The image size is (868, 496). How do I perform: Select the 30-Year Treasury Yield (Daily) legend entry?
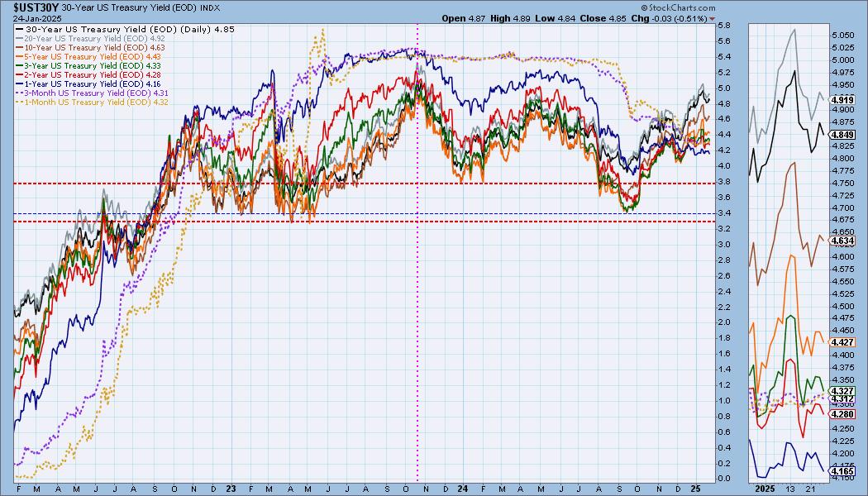point(125,29)
